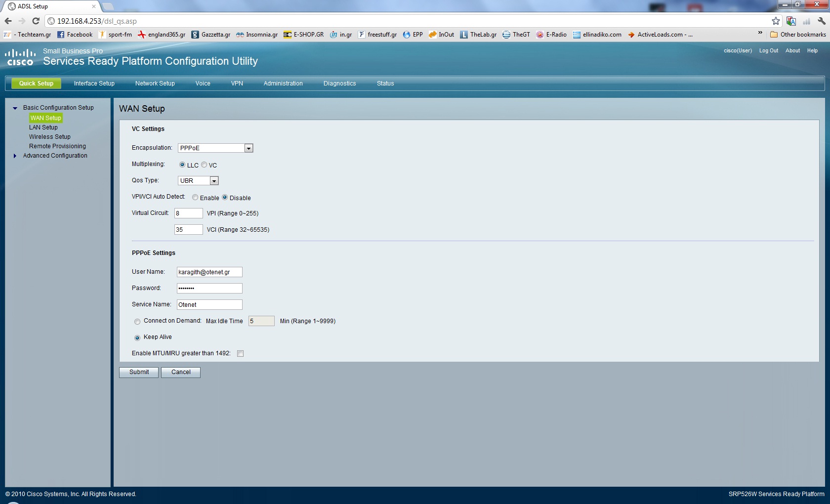Click the Service Name field
Screen dimensions: 830x504
coord(210,305)
